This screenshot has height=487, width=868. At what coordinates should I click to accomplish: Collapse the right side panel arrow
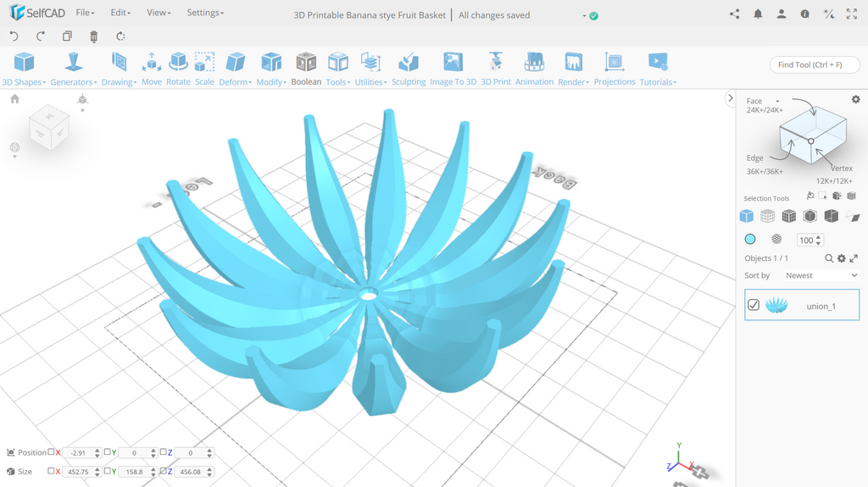(x=730, y=98)
